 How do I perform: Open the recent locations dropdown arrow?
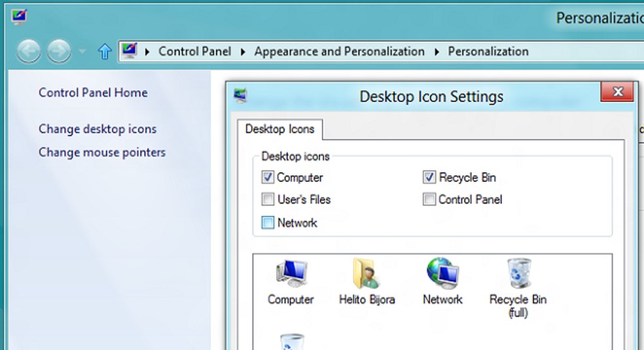click(x=82, y=51)
